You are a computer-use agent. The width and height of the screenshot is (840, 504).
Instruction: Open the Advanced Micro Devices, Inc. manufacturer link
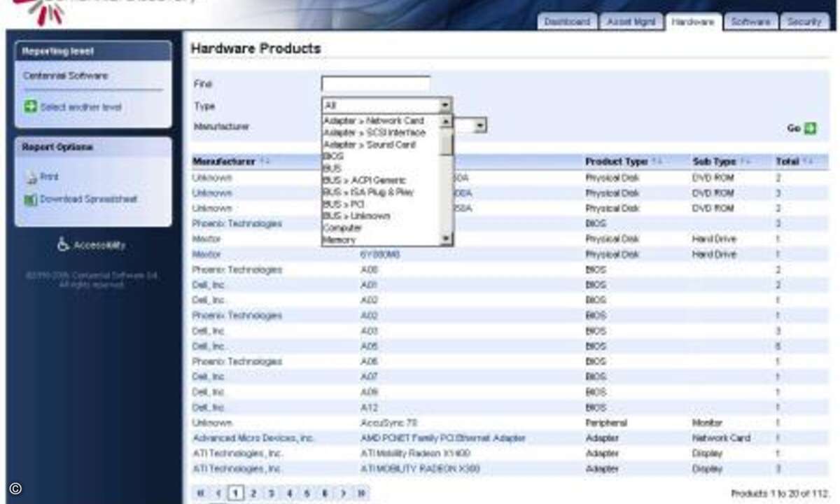(x=253, y=438)
